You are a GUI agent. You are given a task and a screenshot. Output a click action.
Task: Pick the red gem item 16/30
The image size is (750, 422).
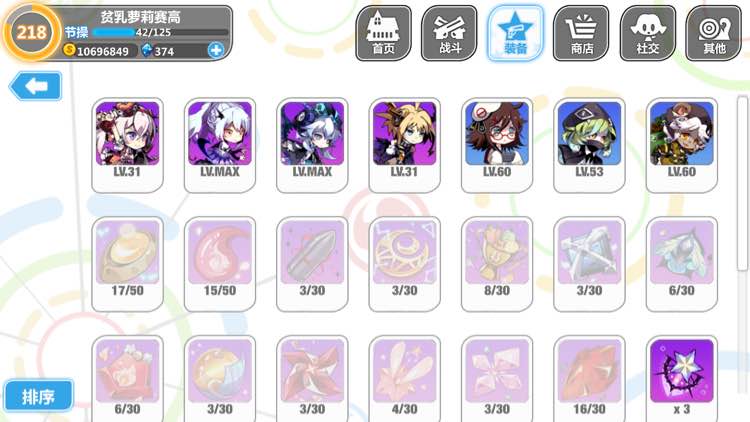[589, 379]
